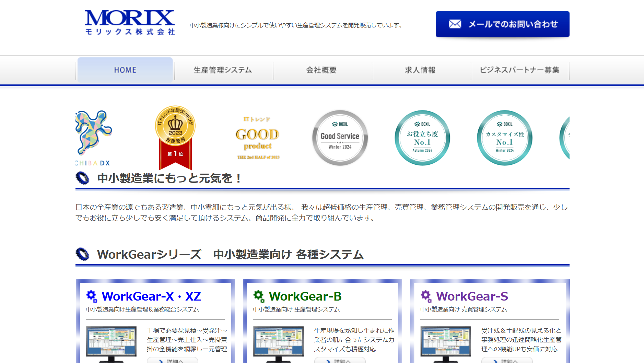Click the BOXIL Good Service Winter 2024 badge

(340, 138)
